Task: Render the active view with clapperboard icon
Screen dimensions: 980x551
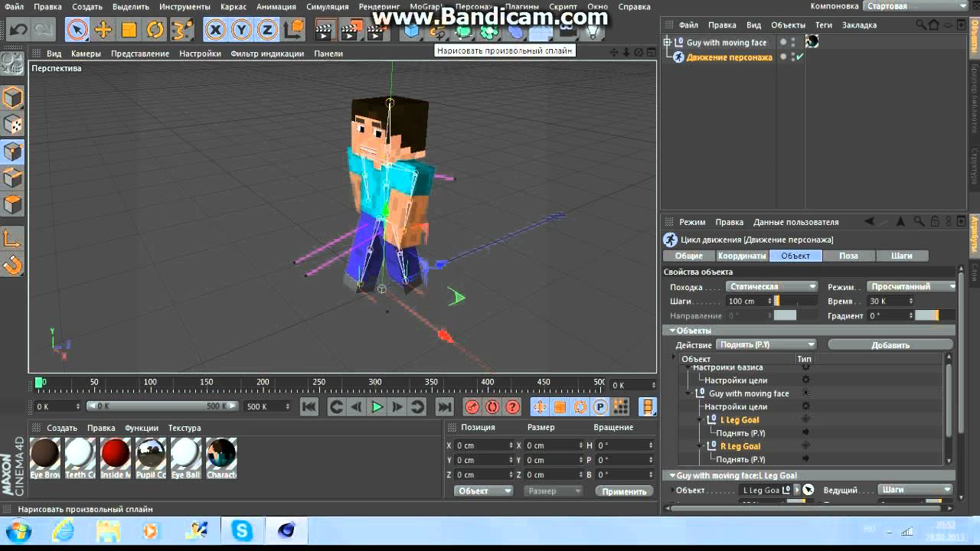Action: pyautogui.click(x=325, y=31)
